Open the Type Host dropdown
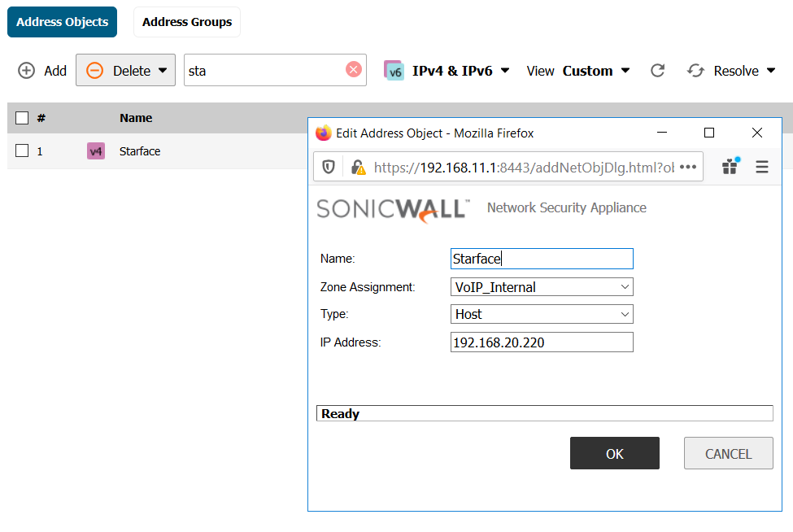 pyautogui.click(x=542, y=314)
